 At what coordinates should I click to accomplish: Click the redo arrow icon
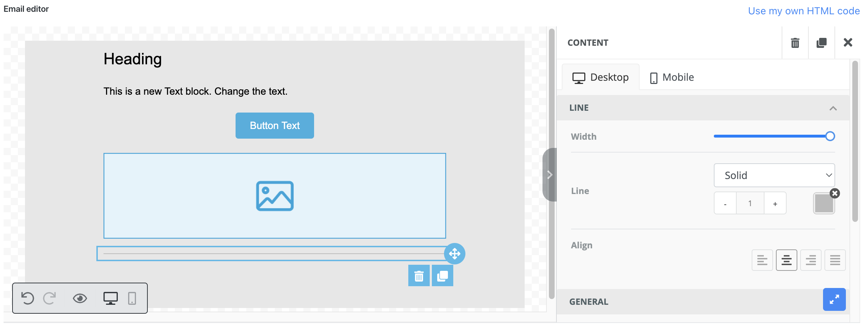click(x=50, y=298)
